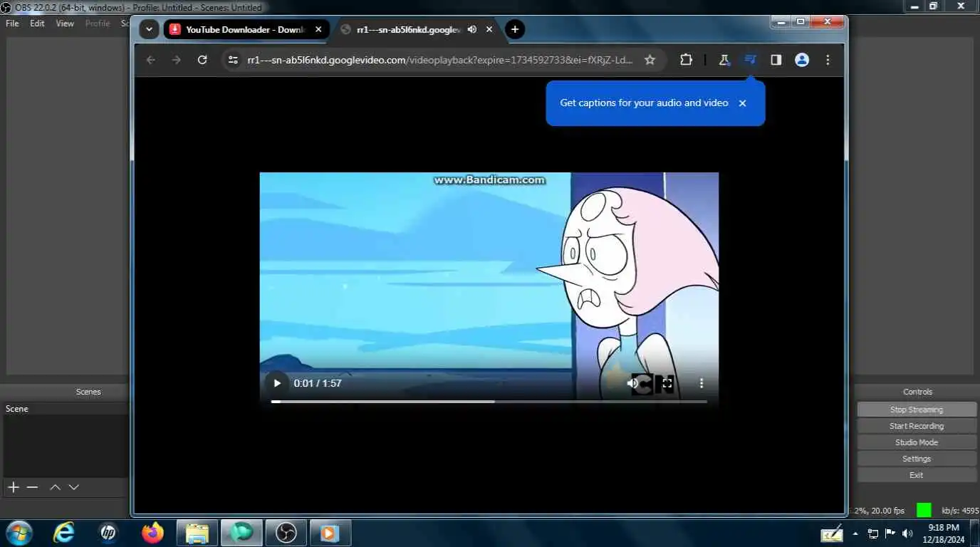The height and width of the screenshot is (547, 980).
Task: Launch Firefox from taskbar
Action: pos(152,532)
